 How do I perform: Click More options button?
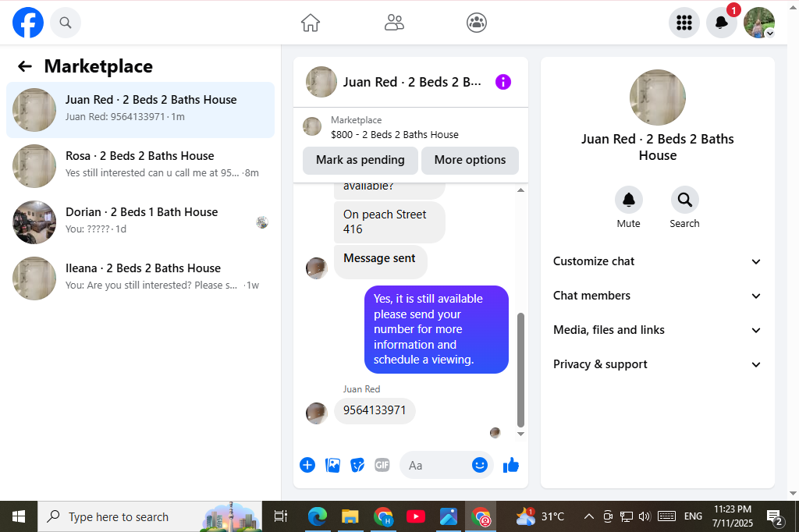point(470,160)
